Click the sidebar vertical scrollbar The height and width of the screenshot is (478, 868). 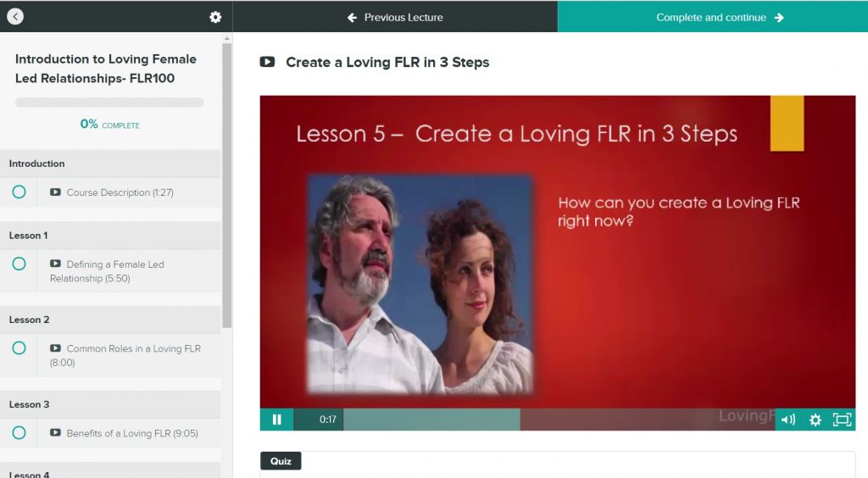(x=227, y=186)
